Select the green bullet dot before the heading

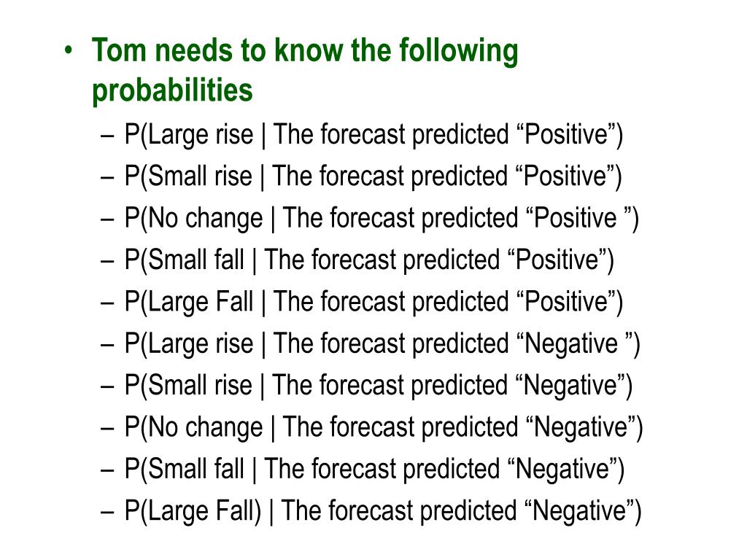tap(69, 50)
